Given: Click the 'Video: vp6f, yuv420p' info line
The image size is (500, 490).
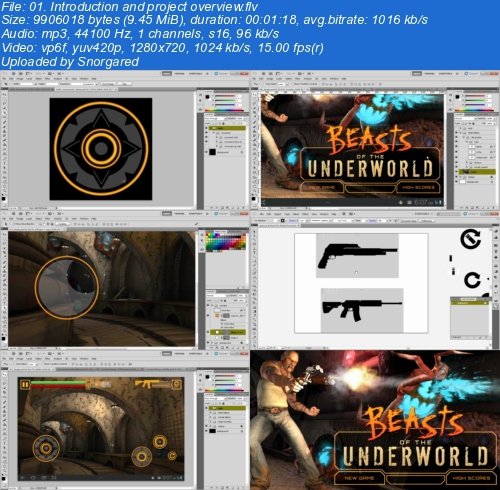Looking at the screenshot, I should point(162,48).
